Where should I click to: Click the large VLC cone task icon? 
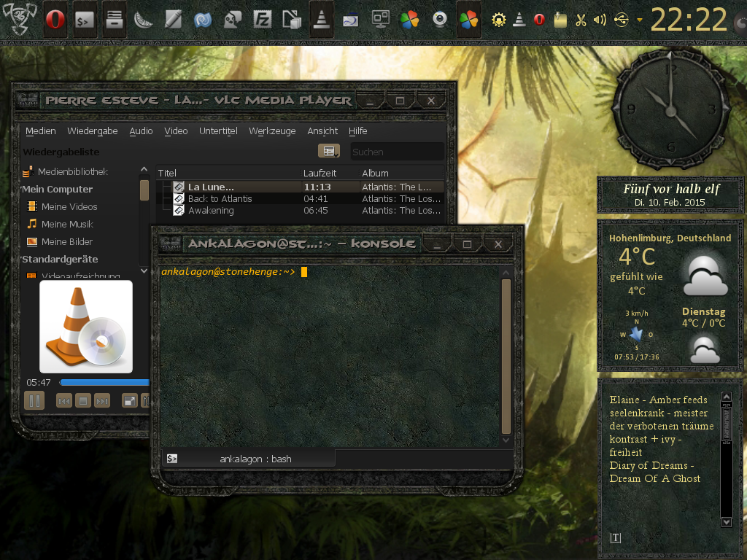point(322,20)
